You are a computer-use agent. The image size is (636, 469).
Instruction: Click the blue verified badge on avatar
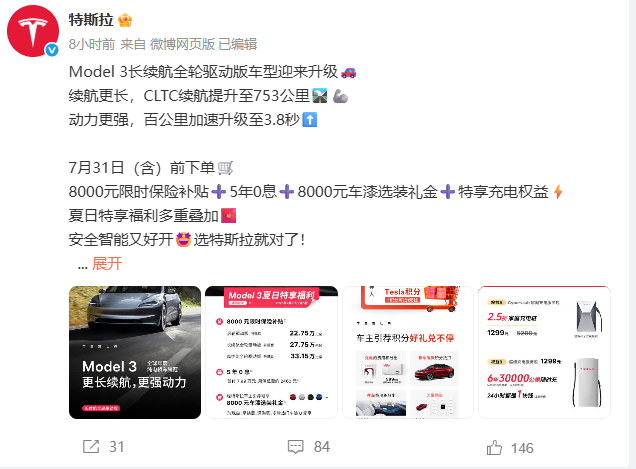tap(52, 49)
